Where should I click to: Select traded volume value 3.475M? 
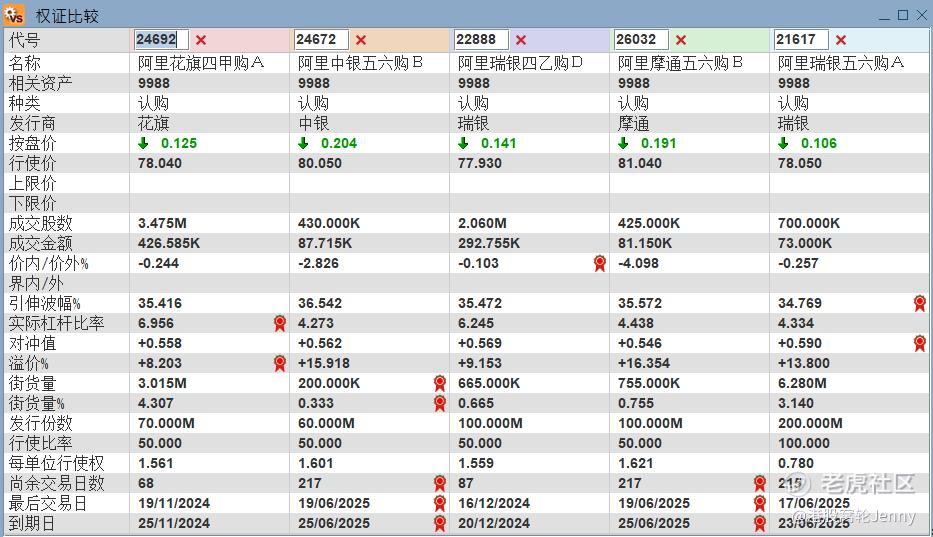[x=162, y=223]
